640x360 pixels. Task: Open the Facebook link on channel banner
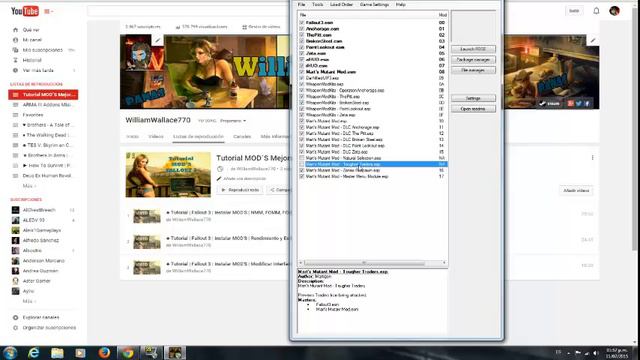pos(587,104)
